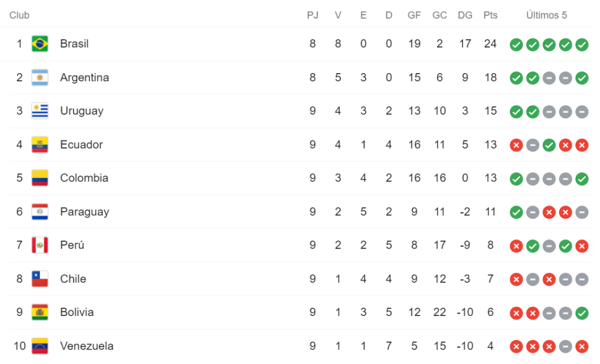
Task: Click the Ecuador flag icon
Action: [40, 145]
